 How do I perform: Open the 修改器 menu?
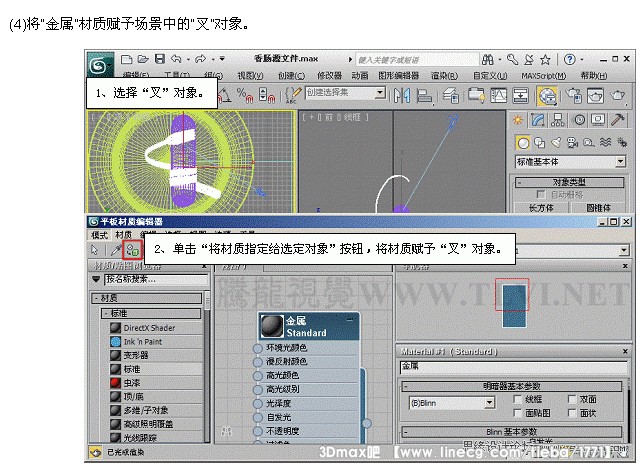(x=329, y=76)
